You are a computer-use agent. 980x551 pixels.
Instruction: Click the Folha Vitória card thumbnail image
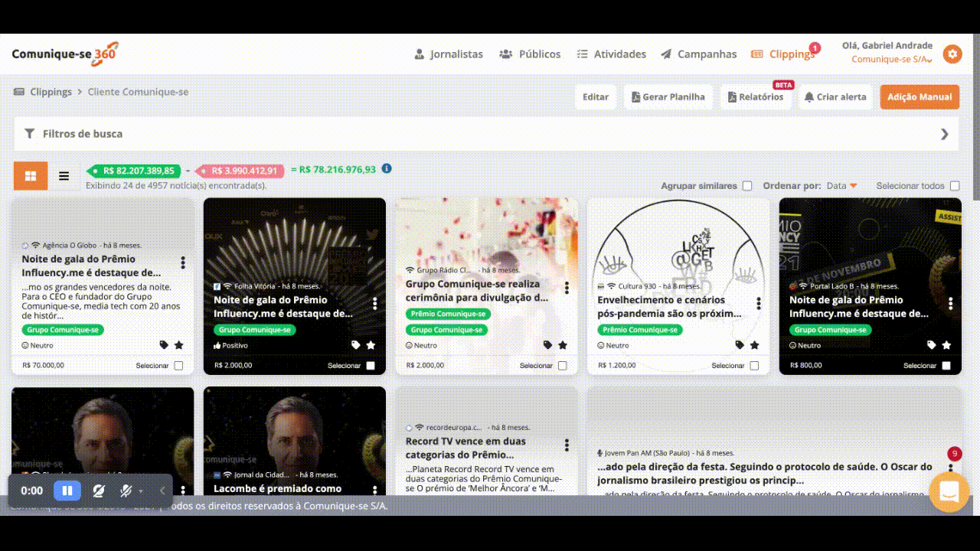click(x=295, y=237)
